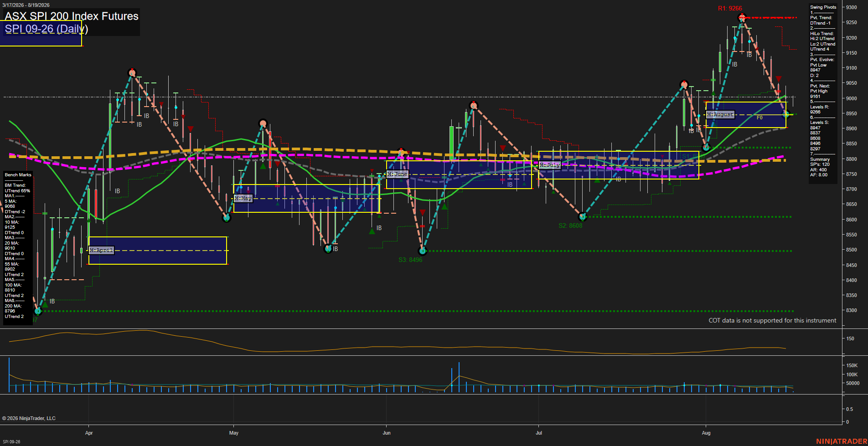This screenshot has width=868, height=446.
Task: Click the date range 3/17/2026 - 8/19/2026
Action: point(26,5)
